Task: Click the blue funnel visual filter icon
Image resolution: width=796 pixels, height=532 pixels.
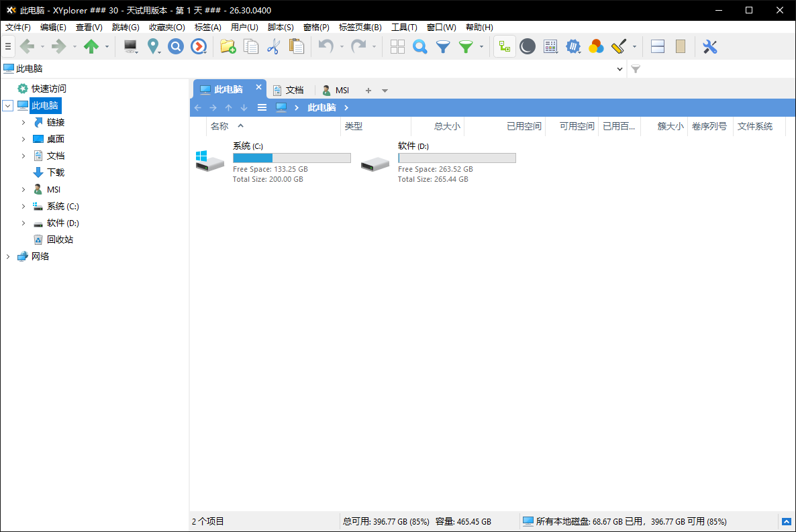Action: [x=443, y=47]
